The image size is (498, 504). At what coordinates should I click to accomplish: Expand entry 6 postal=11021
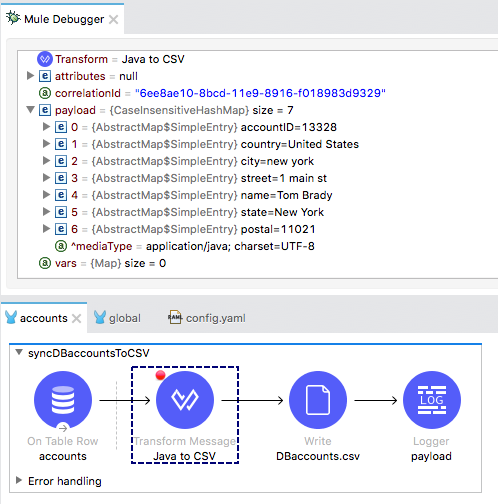coord(46,229)
